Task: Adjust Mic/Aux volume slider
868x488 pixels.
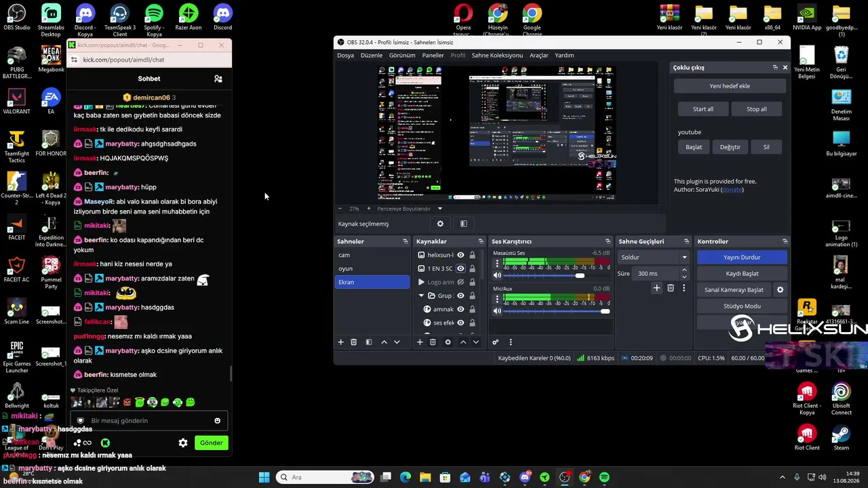Action: [605, 311]
